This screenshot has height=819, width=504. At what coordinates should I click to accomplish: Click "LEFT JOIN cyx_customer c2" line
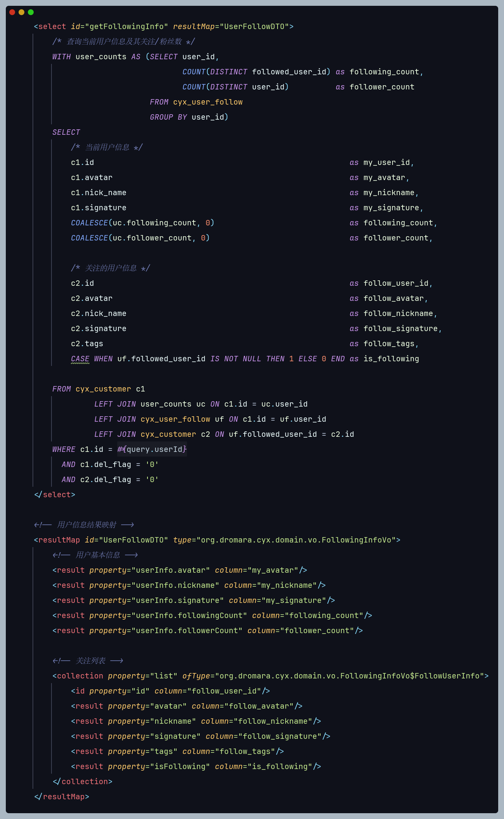[x=224, y=434]
